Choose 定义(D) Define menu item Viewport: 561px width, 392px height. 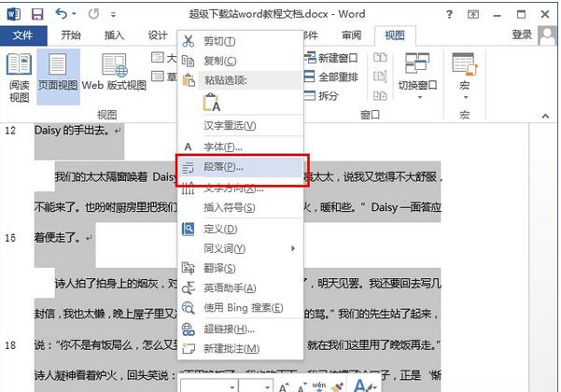241,229
